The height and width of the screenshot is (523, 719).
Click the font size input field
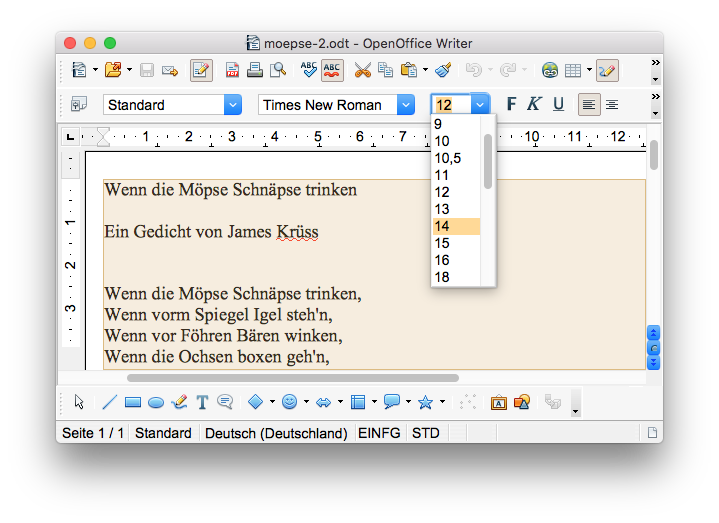coord(451,105)
